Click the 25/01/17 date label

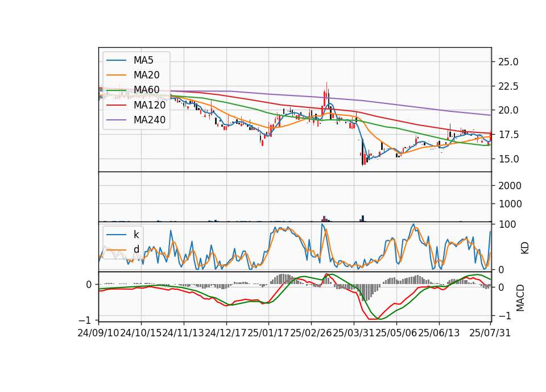(x=268, y=333)
